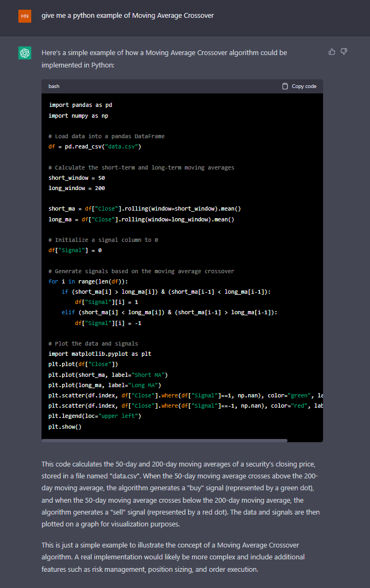Click the line 'plt.legend(loc="upper left")'
370x588 pixels.
(x=95, y=416)
